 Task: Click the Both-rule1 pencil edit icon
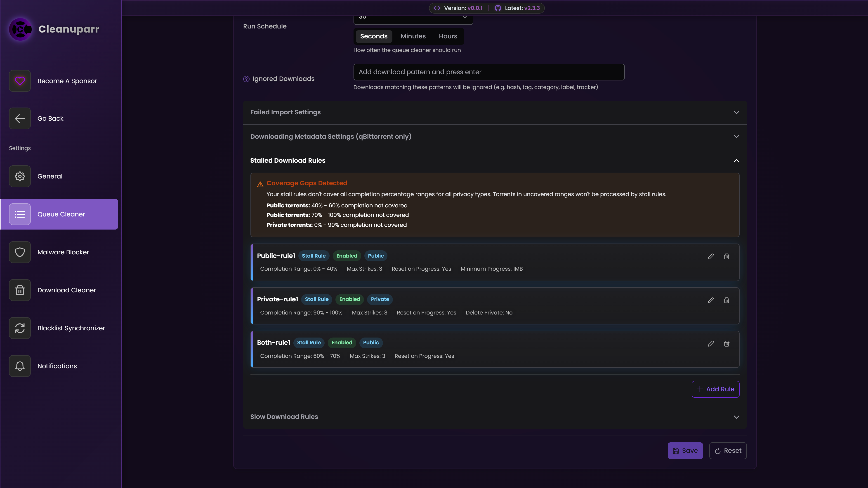click(711, 343)
